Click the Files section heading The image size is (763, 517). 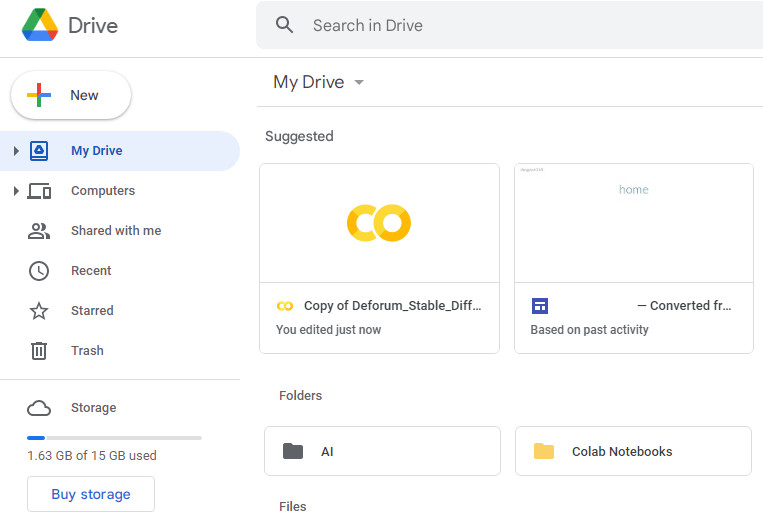[292, 506]
